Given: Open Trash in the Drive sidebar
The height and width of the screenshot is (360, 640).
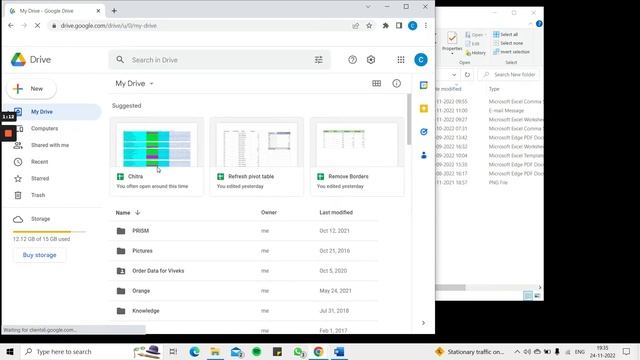Looking at the screenshot, I should [38, 196].
